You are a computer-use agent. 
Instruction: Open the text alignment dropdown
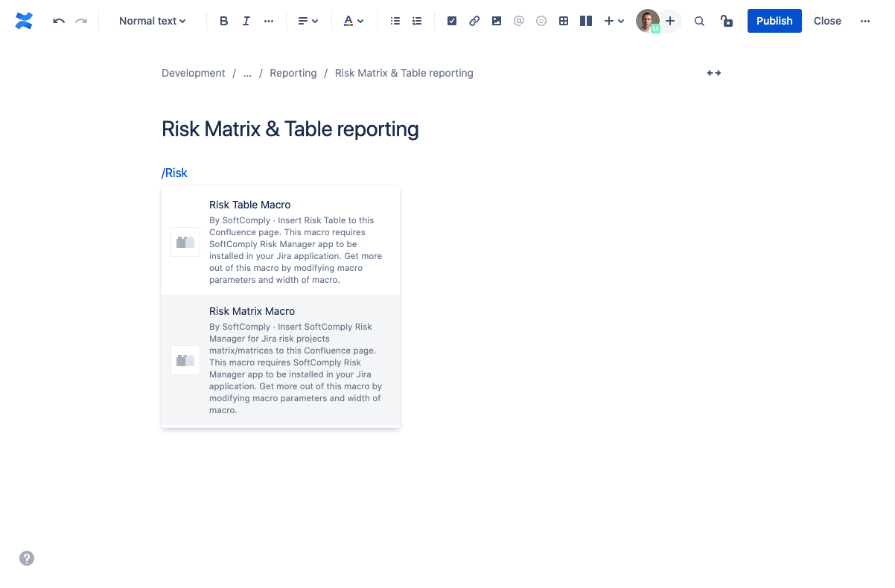(308, 21)
